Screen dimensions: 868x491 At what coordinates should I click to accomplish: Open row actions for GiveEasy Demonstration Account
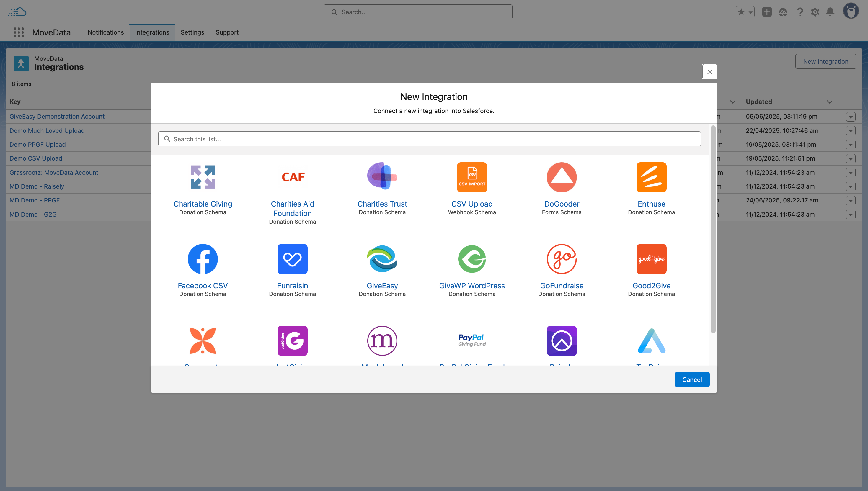851,117
